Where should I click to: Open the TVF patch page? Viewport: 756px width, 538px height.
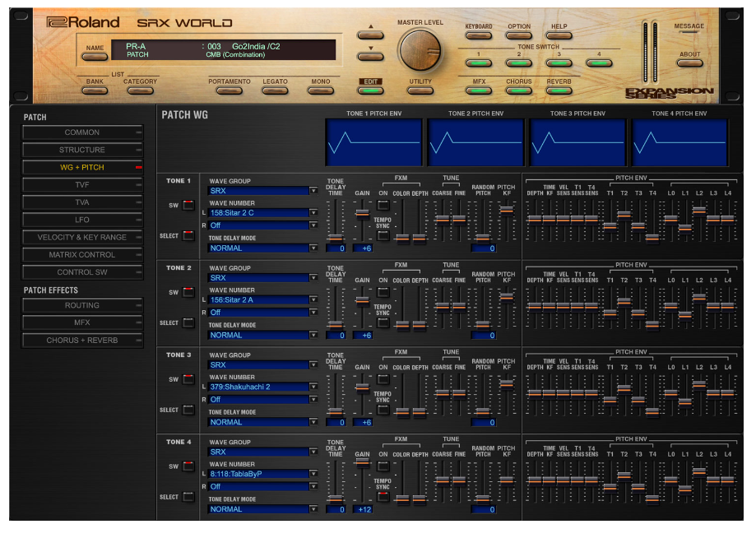tap(82, 184)
